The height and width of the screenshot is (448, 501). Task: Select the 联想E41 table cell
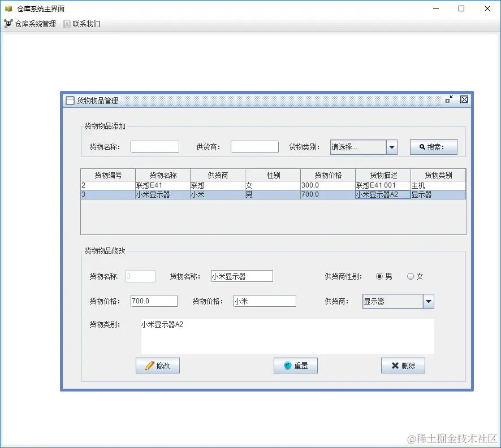(163, 185)
